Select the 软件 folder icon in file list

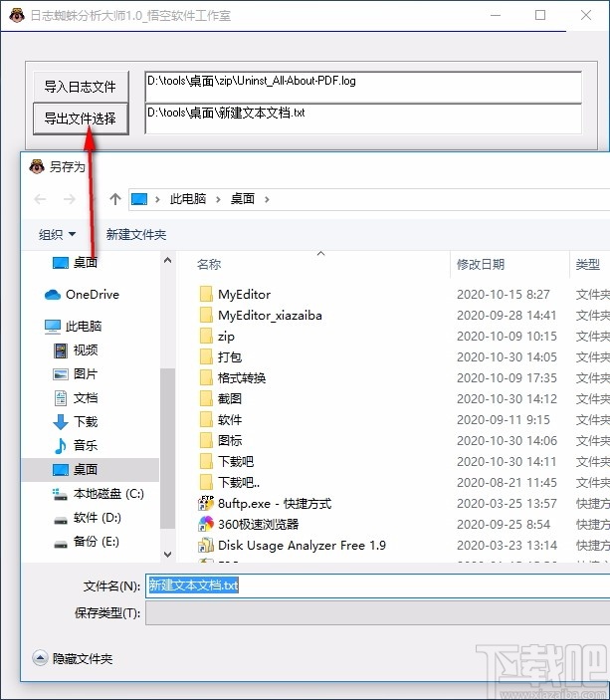click(206, 419)
